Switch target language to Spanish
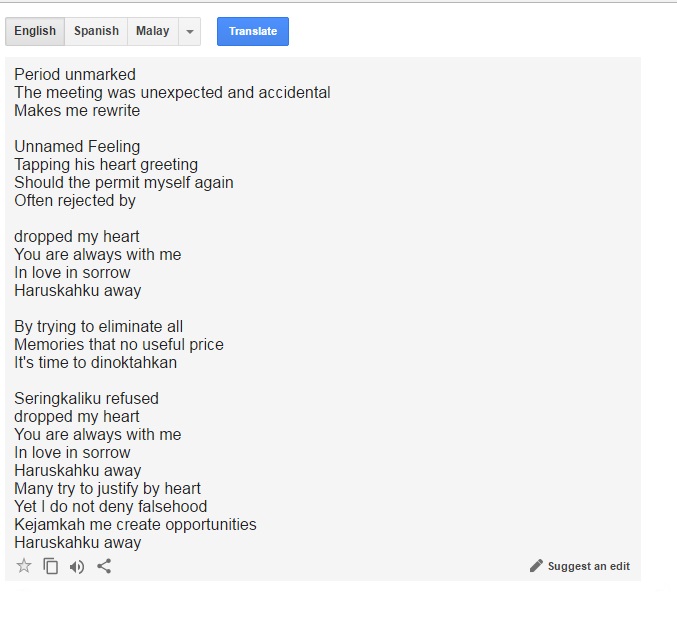This screenshot has width=677, height=636. (96, 31)
